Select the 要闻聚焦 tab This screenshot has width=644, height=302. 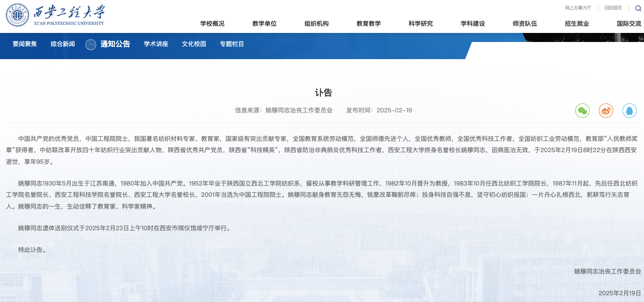coord(25,44)
